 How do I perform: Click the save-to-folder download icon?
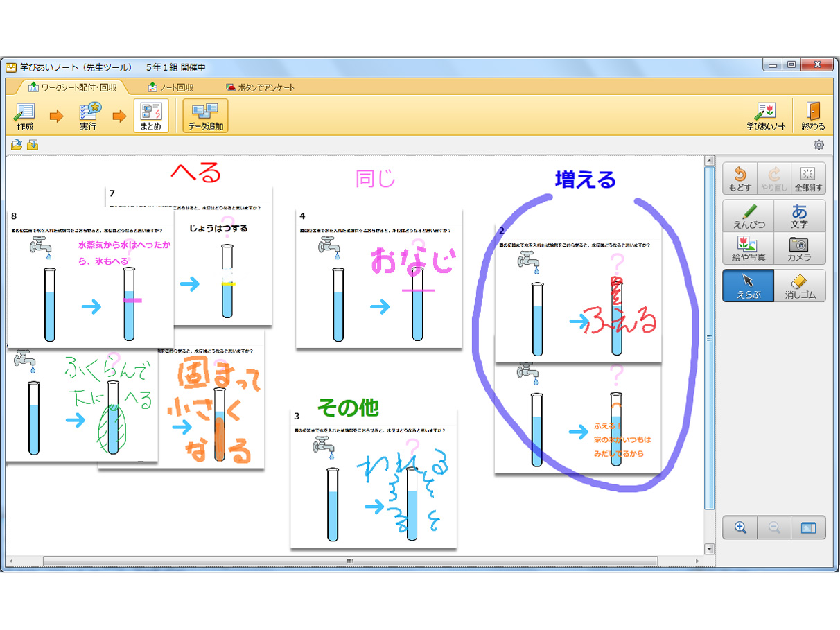tap(32, 145)
